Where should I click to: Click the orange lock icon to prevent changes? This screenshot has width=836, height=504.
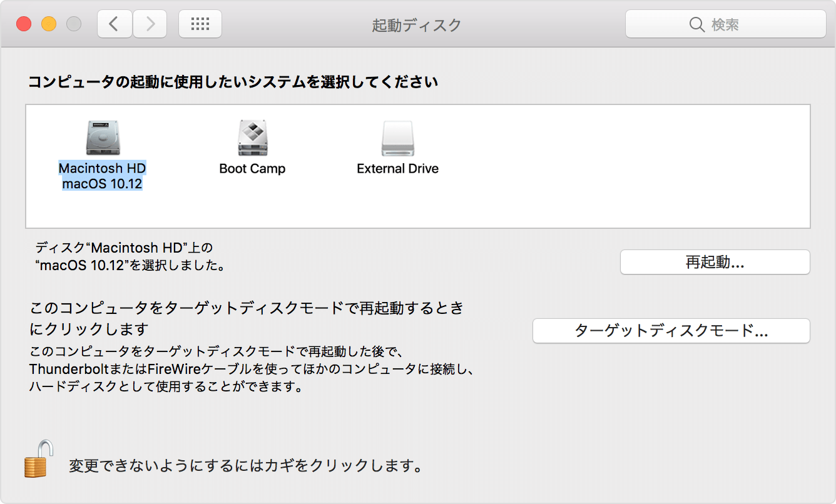coord(39,459)
